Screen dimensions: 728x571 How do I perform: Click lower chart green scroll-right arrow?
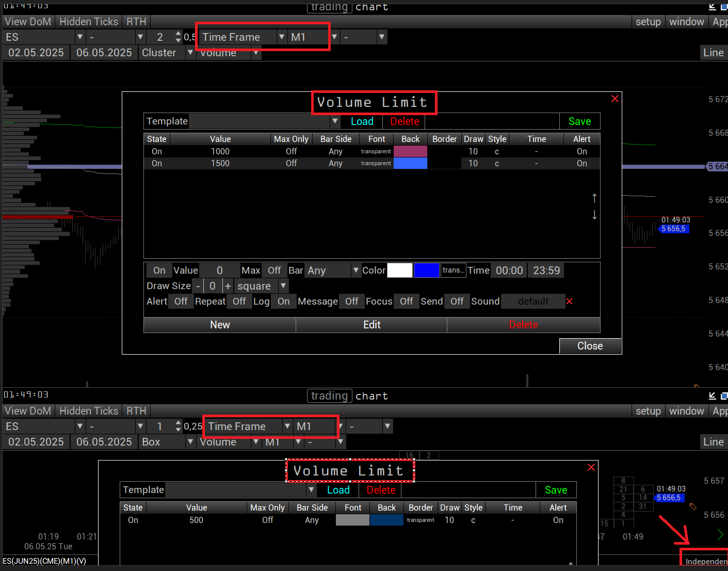point(721,535)
